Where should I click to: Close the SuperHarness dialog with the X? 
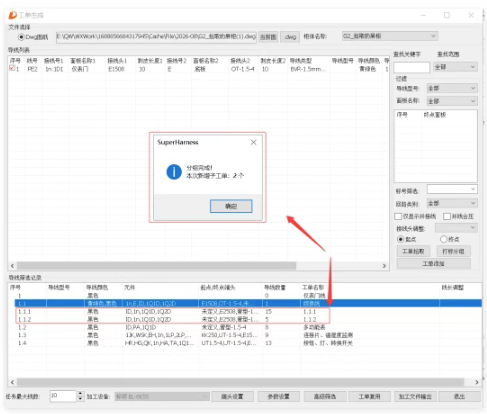253,142
